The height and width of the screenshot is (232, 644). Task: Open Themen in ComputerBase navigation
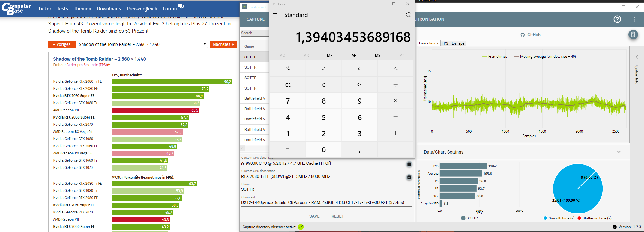pos(82,9)
